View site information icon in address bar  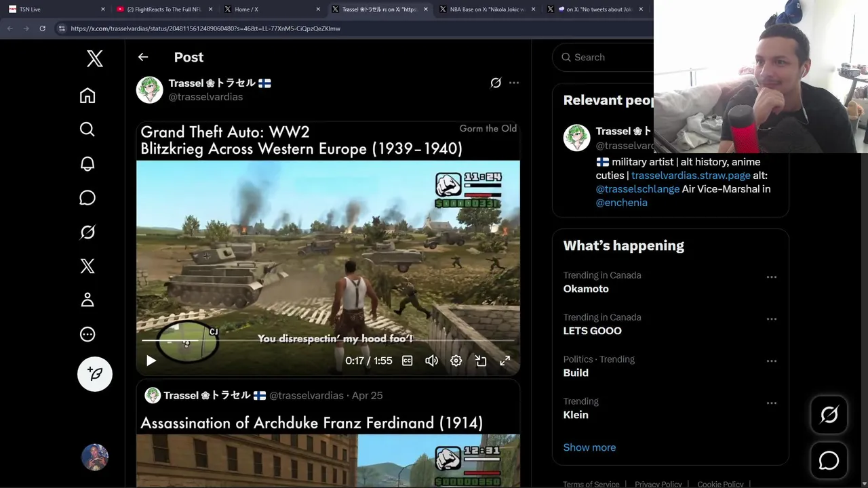point(62,28)
